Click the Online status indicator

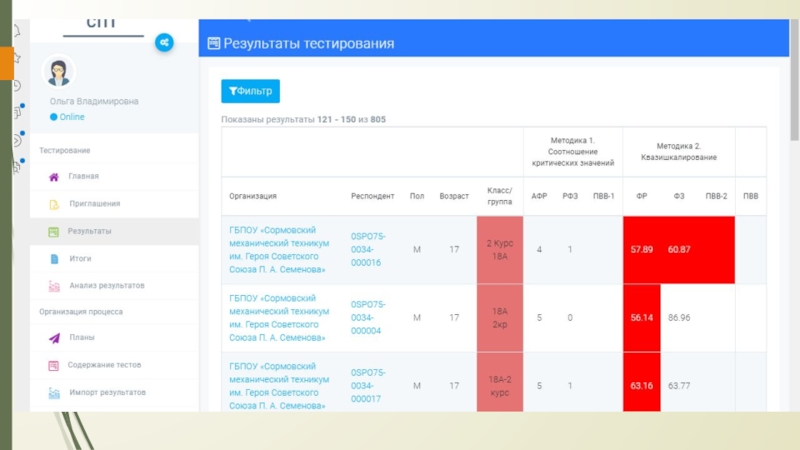click(67, 117)
